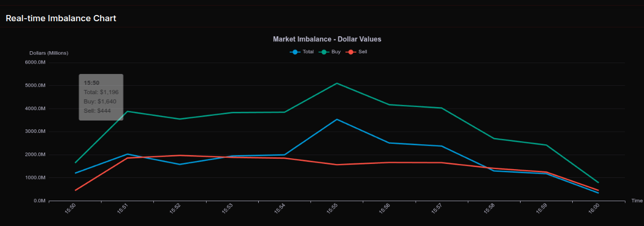Click the red Sell point at 15:50
The height and width of the screenshot is (226, 644).
pyautogui.click(x=75, y=190)
